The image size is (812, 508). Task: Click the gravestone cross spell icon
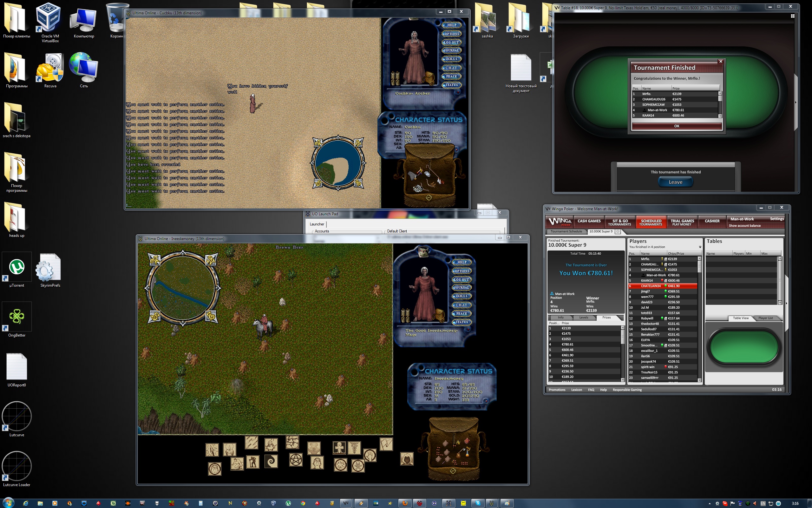pos(339,448)
